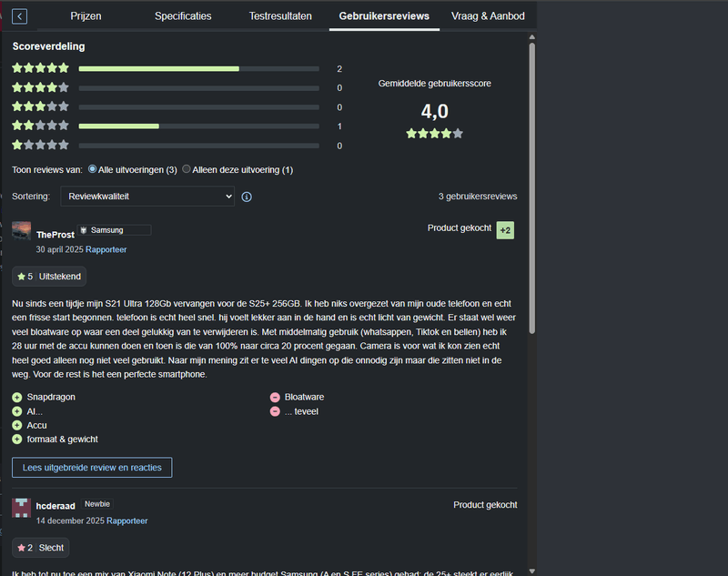Click the Newbie badge next to hcderaad
This screenshot has height=576, width=728.
[x=97, y=504]
